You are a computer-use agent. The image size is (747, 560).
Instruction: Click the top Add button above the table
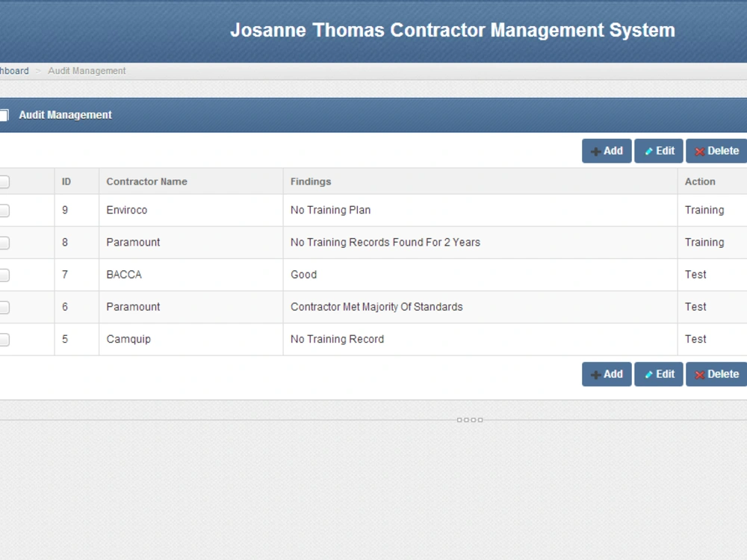[607, 151]
